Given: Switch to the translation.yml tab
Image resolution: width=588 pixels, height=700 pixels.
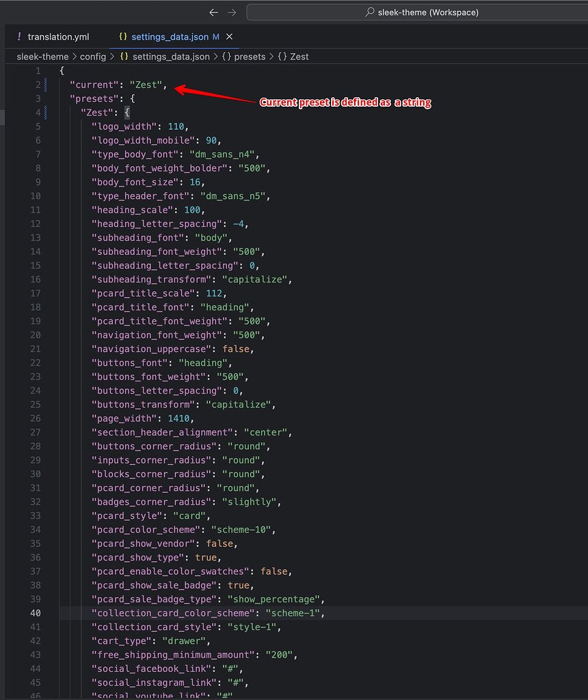Looking at the screenshot, I should tap(58, 37).
